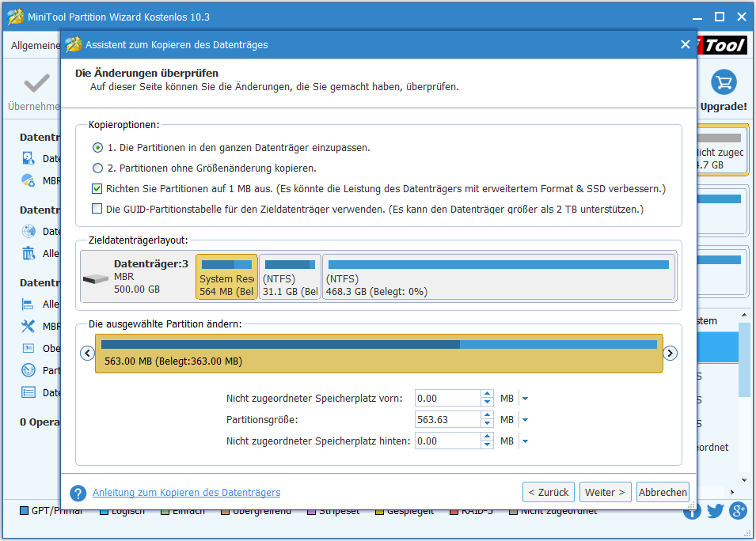This screenshot has width=756, height=541.
Task: Click the Zurück button
Action: [548, 492]
